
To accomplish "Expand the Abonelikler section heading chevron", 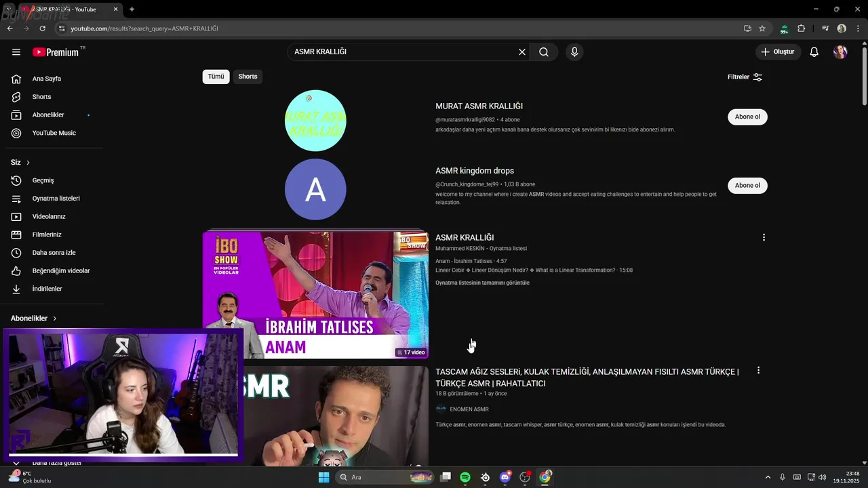I will 55,319.
